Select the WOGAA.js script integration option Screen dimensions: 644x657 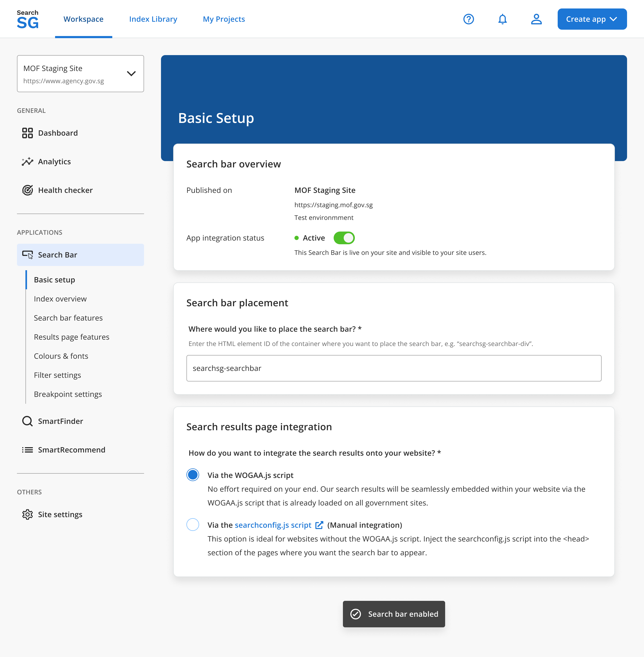click(193, 475)
